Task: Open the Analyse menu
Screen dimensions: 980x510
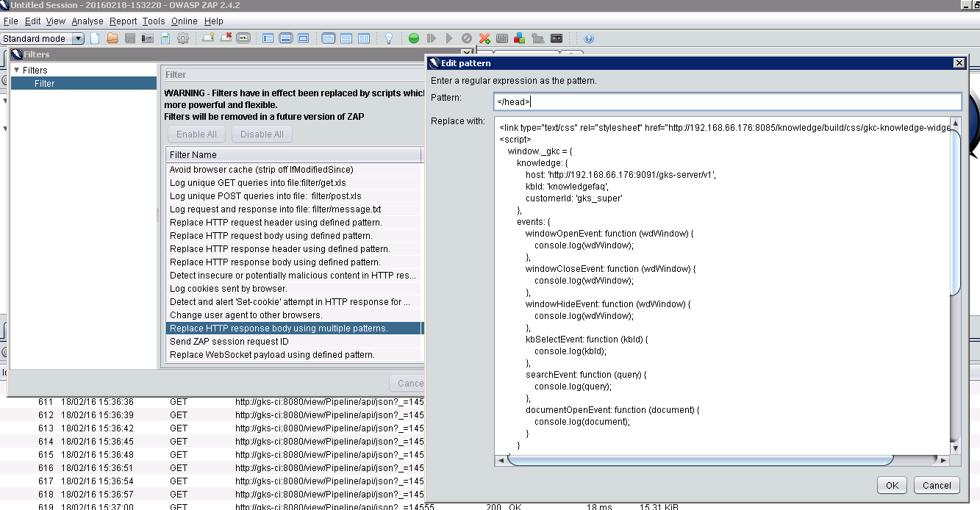Action: [87, 21]
